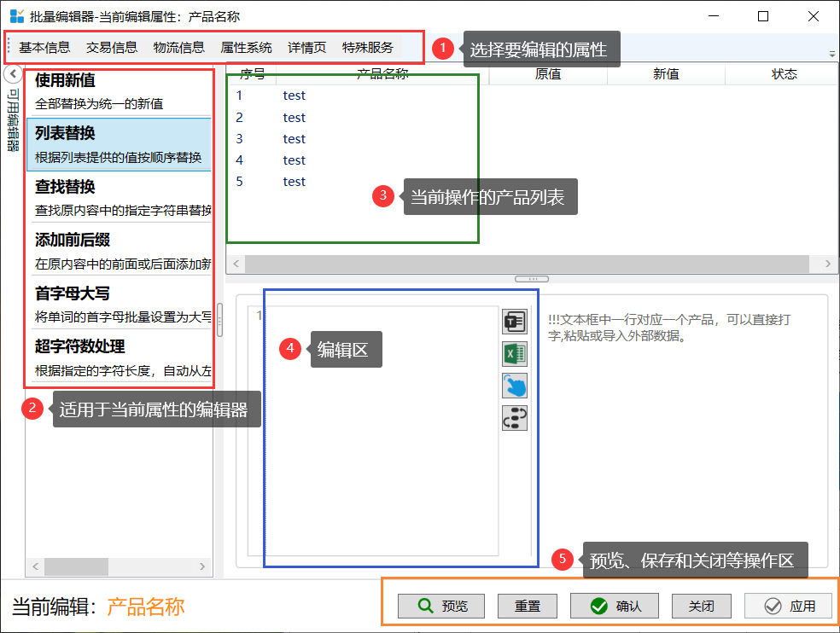Select the 查找替换 editor

[120, 197]
